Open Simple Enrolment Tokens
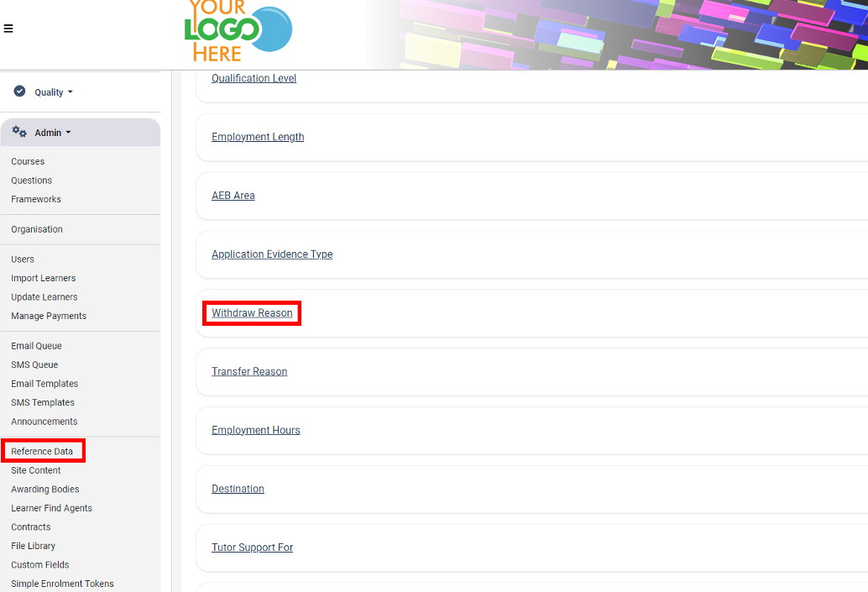Image resolution: width=868 pixels, height=592 pixels. click(63, 583)
